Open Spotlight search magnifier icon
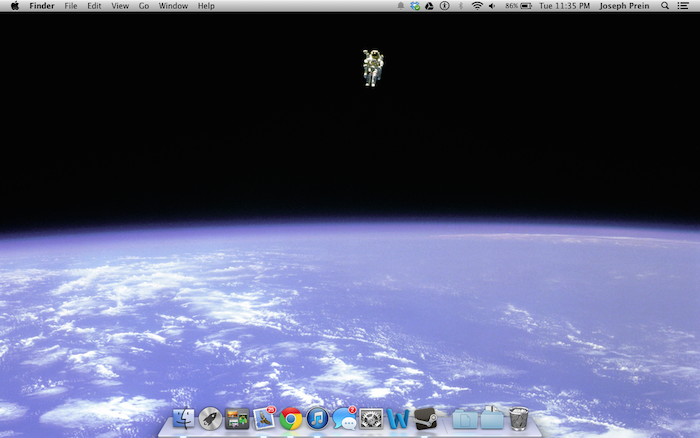Viewport: 700px width, 438px height. (x=665, y=6)
